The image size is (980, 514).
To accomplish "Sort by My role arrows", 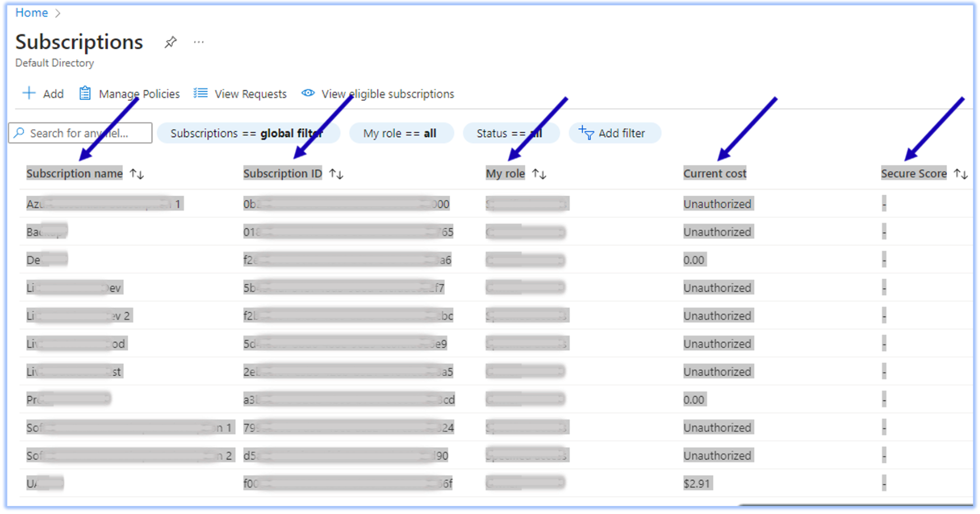I will pos(539,174).
